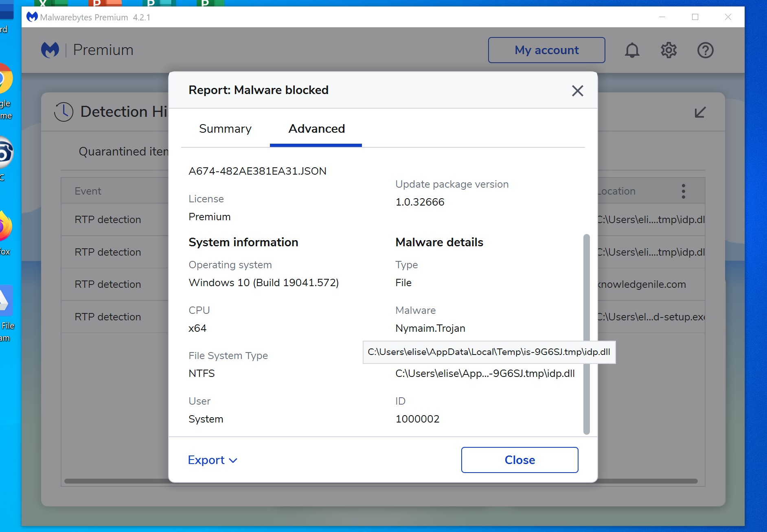The image size is (767, 532).
Task: Open the help question mark icon
Action: pyautogui.click(x=705, y=50)
